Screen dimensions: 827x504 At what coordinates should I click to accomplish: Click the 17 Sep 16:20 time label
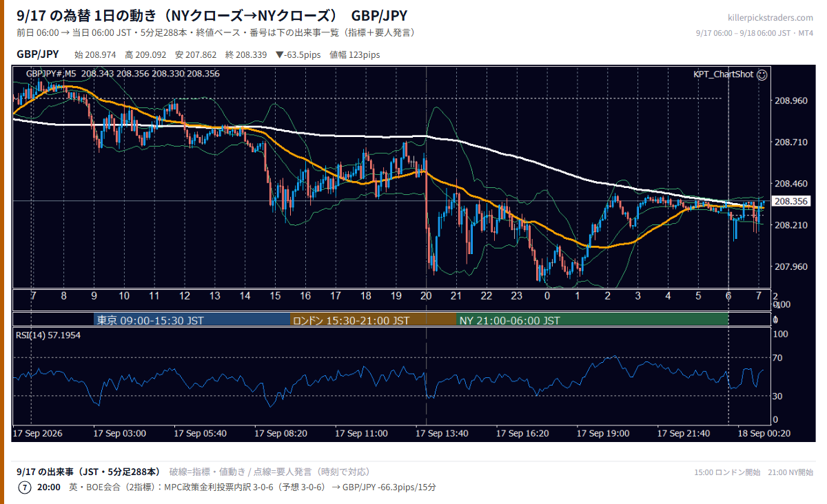tap(523, 434)
